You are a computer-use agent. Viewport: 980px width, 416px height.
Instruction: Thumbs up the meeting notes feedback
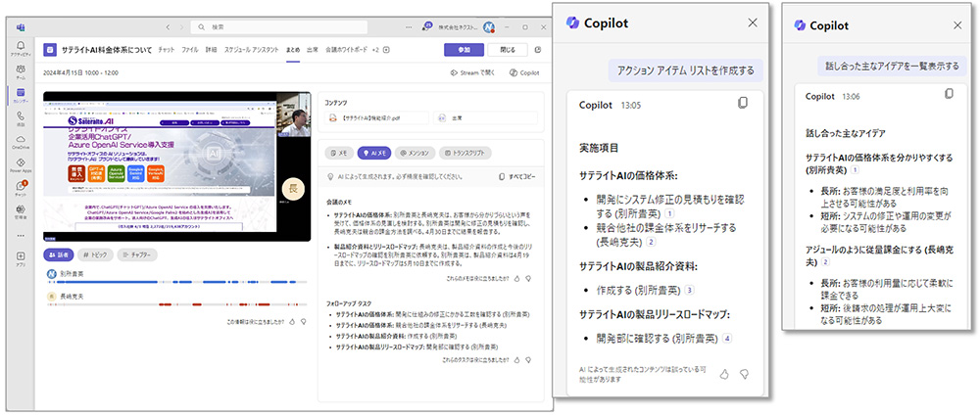[516, 279]
